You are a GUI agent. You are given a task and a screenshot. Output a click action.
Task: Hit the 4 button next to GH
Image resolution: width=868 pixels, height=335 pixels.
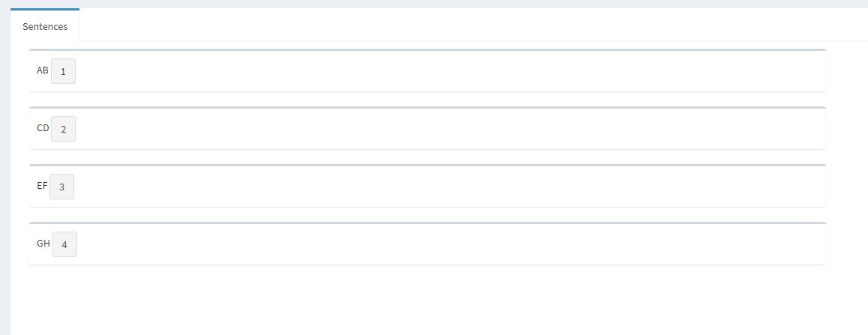(64, 244)
